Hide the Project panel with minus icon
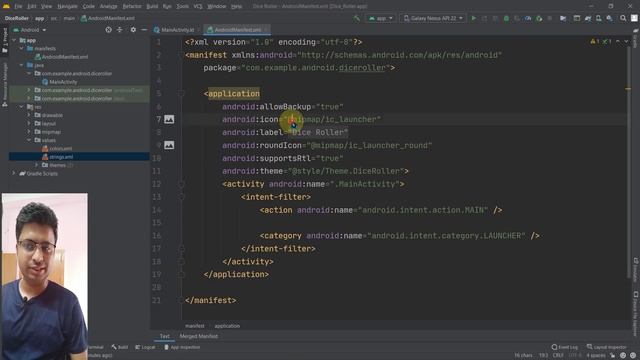Image resolution: width=640 pixels, height=360 pixels. point(144,30)
